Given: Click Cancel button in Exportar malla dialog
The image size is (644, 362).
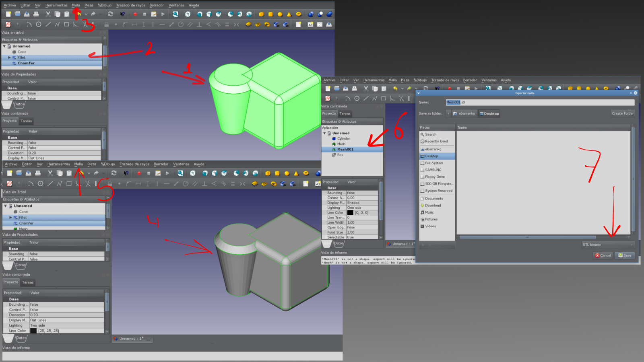Looking at the screenshot, I should coord(603,255).
